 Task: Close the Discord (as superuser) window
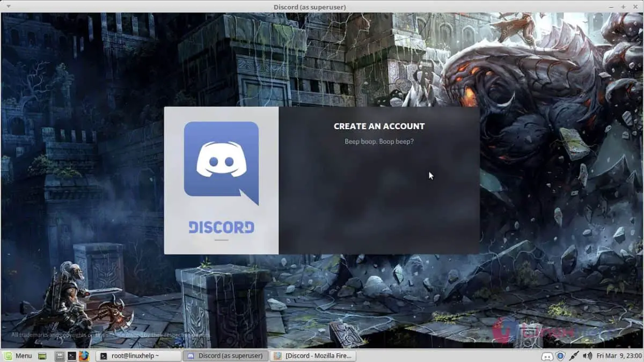tap(635, 6)
